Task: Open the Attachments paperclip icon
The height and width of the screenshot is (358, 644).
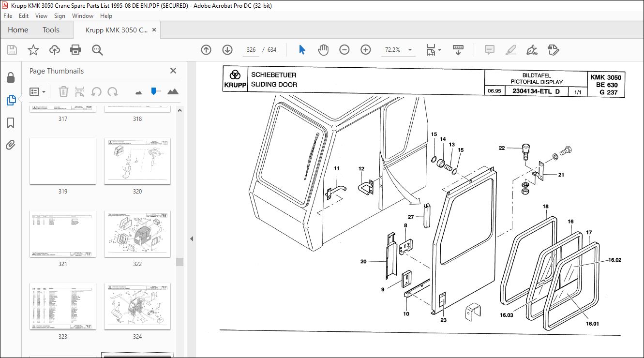Action: [x=11, y=145]
